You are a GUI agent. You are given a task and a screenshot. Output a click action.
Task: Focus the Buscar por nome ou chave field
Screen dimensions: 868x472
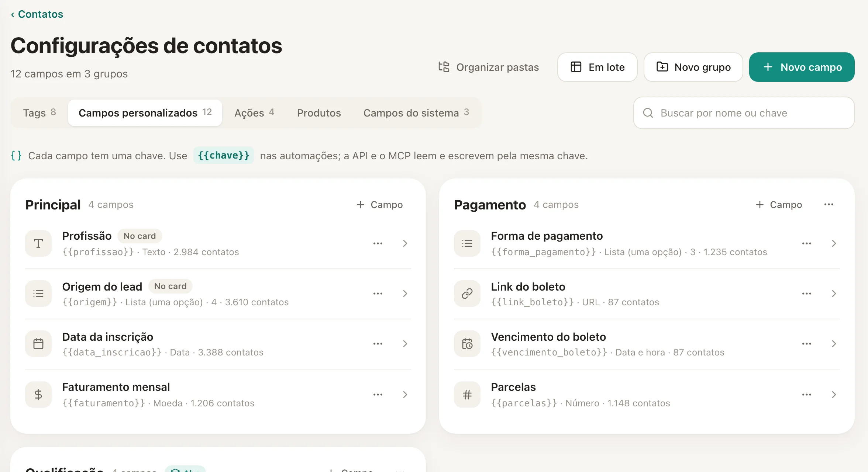[x=744, y=113]
